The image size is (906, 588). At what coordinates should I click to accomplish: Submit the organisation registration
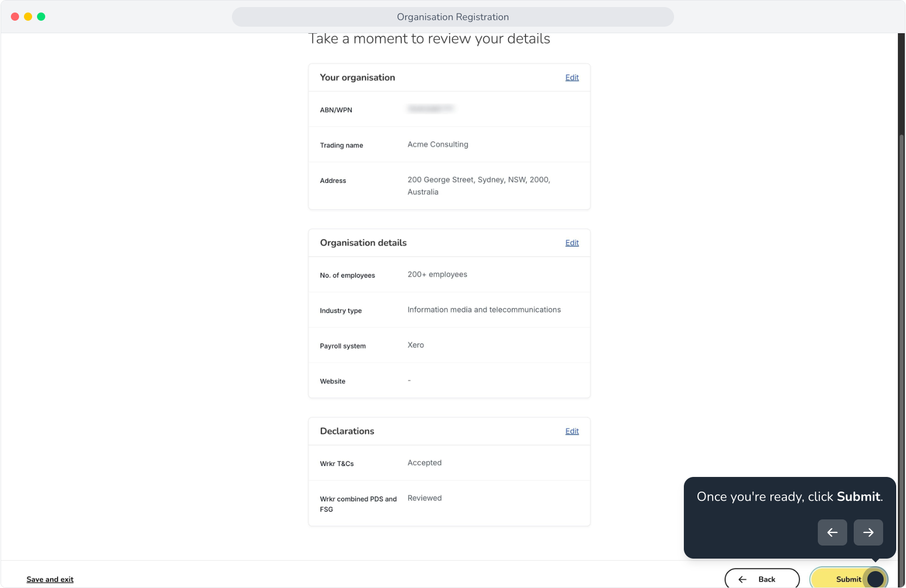pos(848,579)
